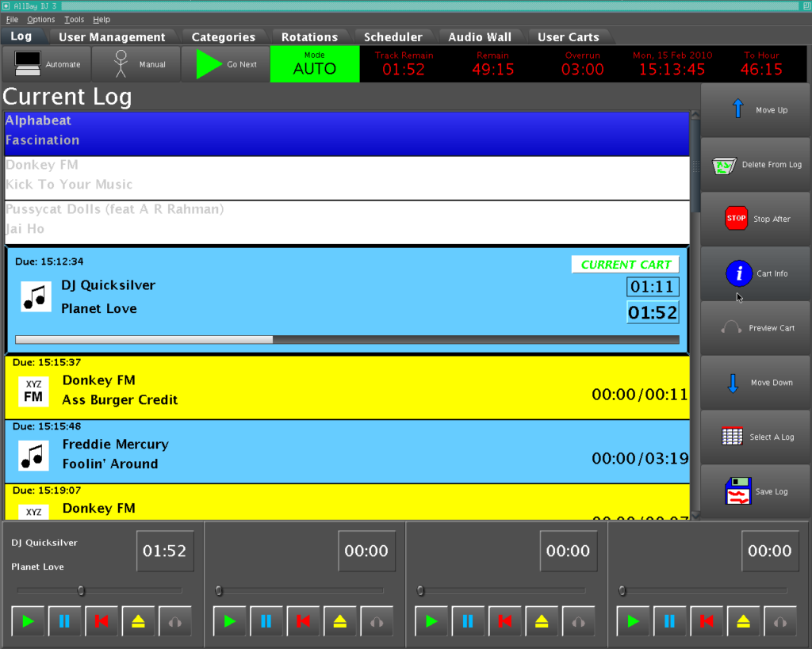Screen dimensions: 812x649
Task: Click the To Hour 46:15 readout
Action: coord(761,64)
